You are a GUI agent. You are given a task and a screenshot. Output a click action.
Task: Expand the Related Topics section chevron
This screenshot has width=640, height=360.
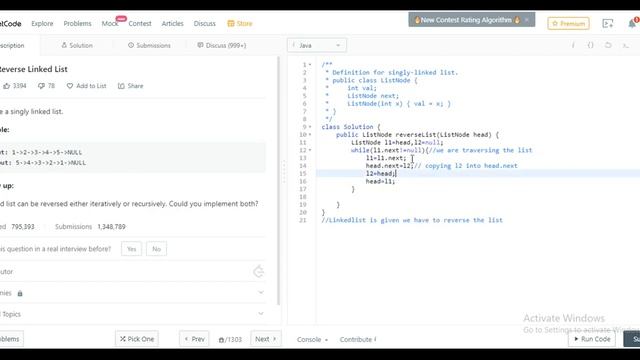(261, 314)
